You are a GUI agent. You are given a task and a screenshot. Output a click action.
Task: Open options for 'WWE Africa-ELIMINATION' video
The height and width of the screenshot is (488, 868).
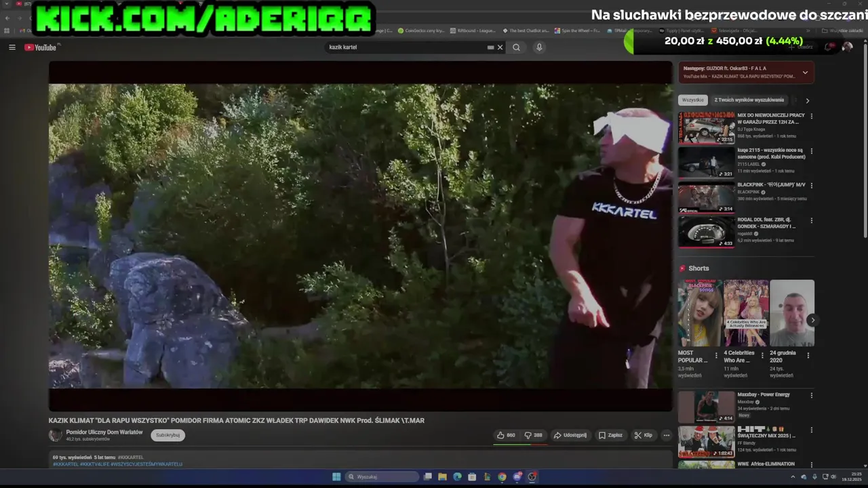click(812, 465)
